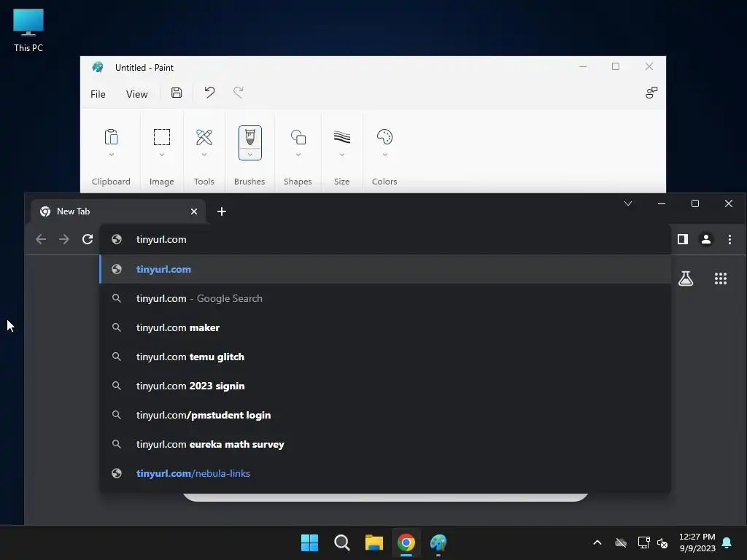Select the New Tab tab in Chrome
This screenshot has width=747, height=560.
tap(117, 211)
